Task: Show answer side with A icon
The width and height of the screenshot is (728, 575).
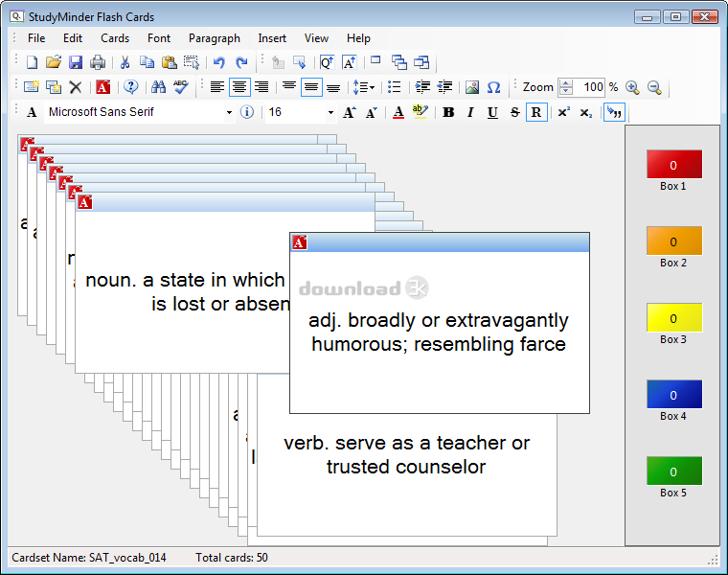Action: pos(349,62)
